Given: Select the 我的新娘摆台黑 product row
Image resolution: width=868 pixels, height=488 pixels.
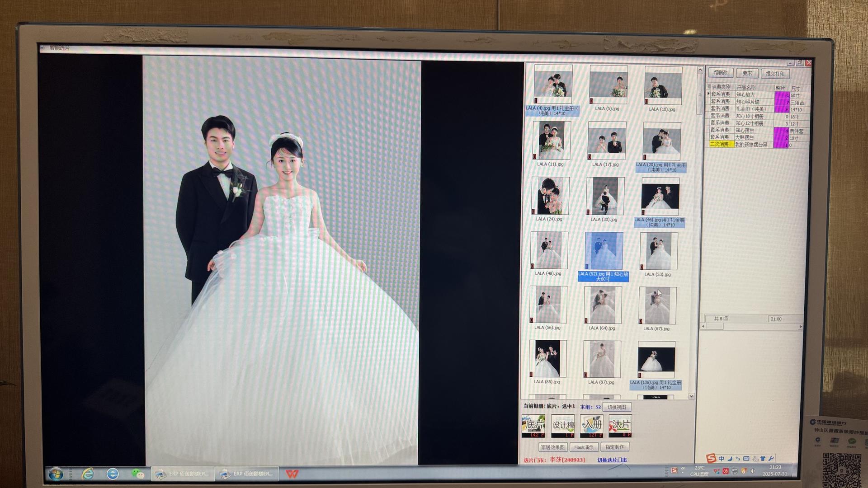Looking at the screenshot, I should tap(756, 145).
